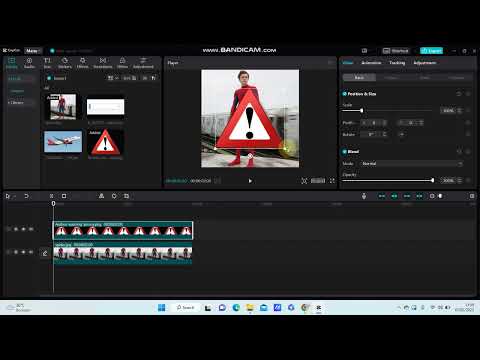Select the Basic sub-tab

pyautogui.click(x=359, y=77)
